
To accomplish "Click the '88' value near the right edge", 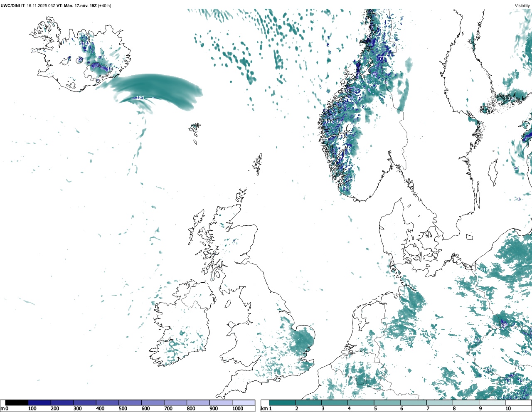I will pos(504,326).
